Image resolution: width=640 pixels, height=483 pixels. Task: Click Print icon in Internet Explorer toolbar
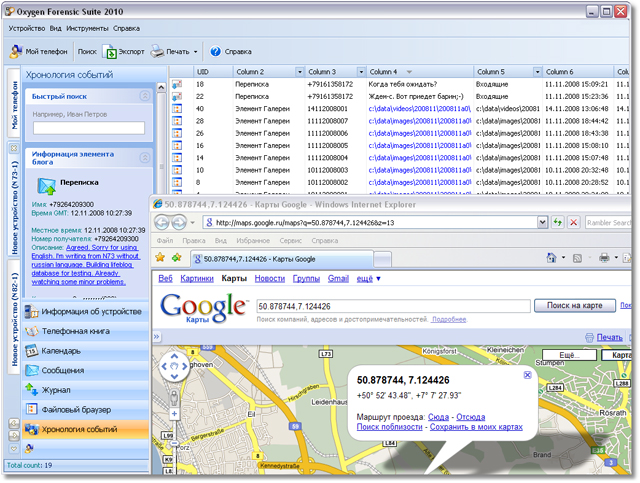604,258
